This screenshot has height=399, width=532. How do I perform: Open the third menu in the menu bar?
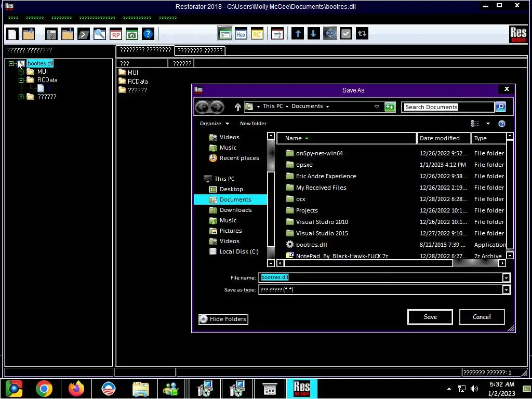click(61, 18)
